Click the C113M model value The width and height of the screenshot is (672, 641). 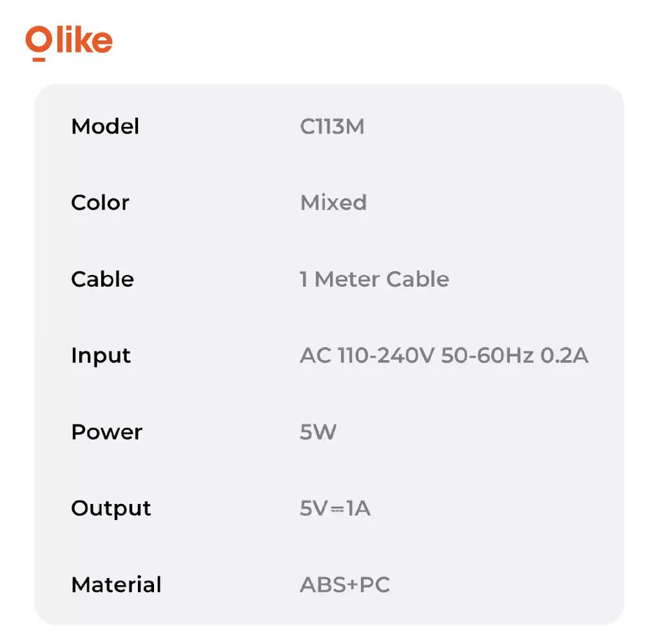point(332,127)
